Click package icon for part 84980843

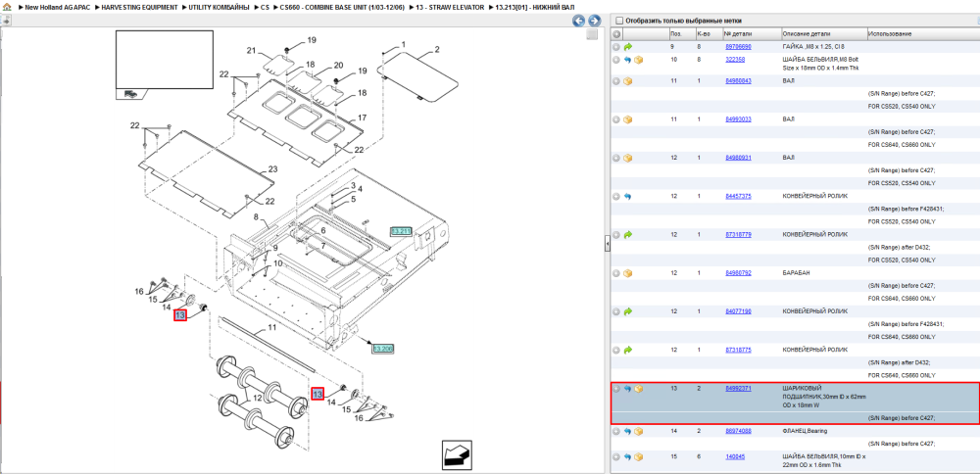pyautogui.click(x=628, y=81)
